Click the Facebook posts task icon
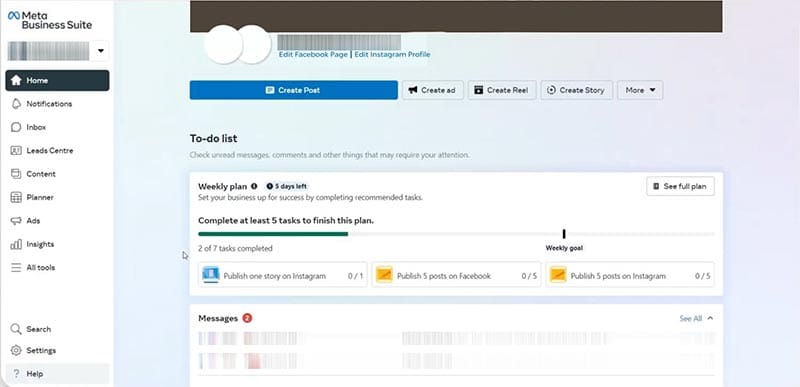800x387 pixels. pos(384,275)
